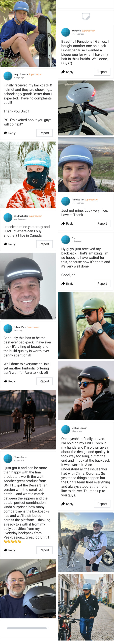The image size is (114, 644).
Task: Report Efrain alvarez's comment
Action: [44, 550]
